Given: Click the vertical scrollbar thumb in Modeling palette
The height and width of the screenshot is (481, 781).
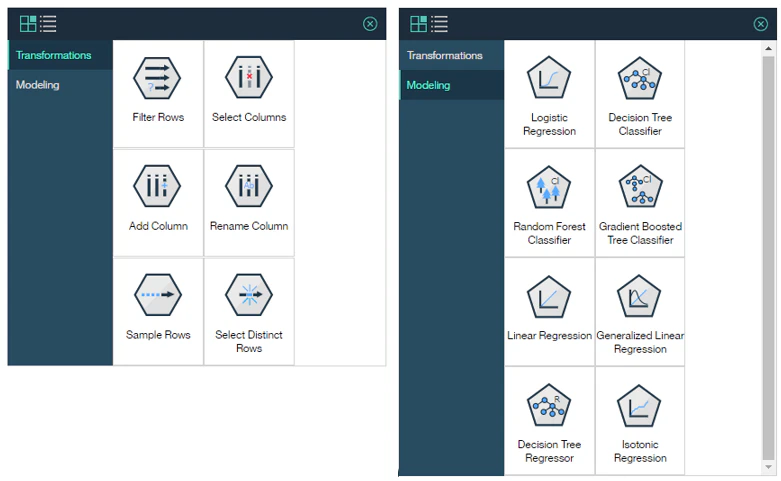Looking at the screenshot, I should (769, 258).
